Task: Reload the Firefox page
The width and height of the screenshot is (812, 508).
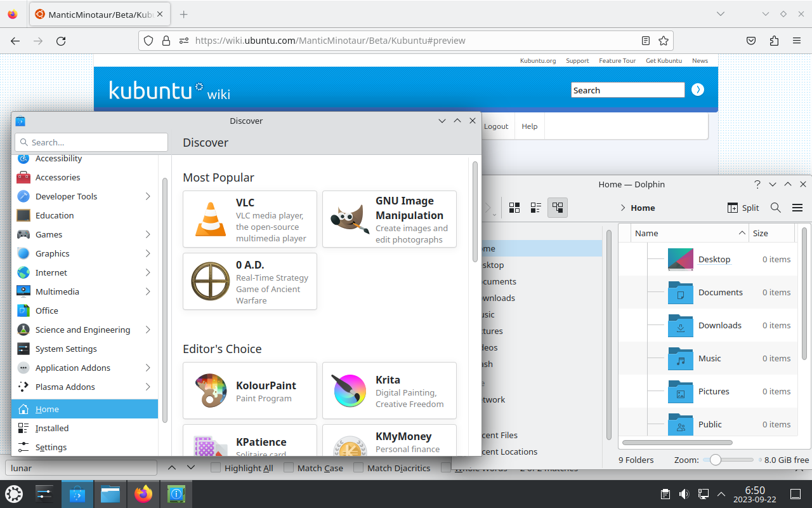Action: pyautogui.click(x=61, y=41)
